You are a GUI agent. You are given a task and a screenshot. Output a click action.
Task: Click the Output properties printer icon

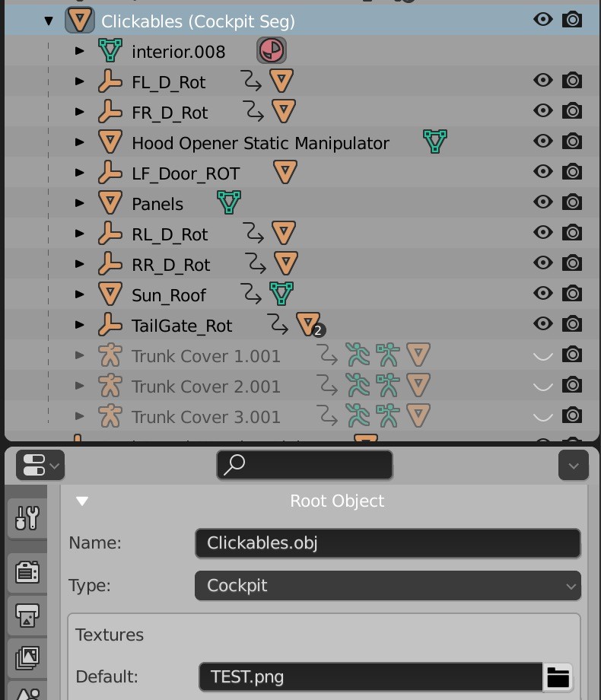click(27, 616)
